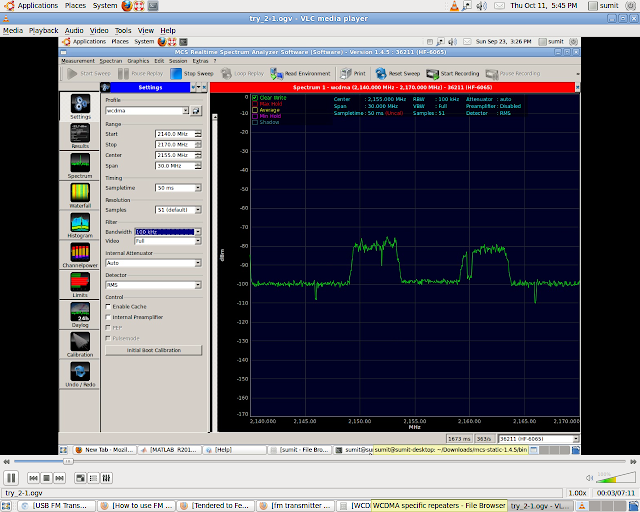Open VLC's Audio menu
Screen dimensions: 640x512
[x=74, y=30]
